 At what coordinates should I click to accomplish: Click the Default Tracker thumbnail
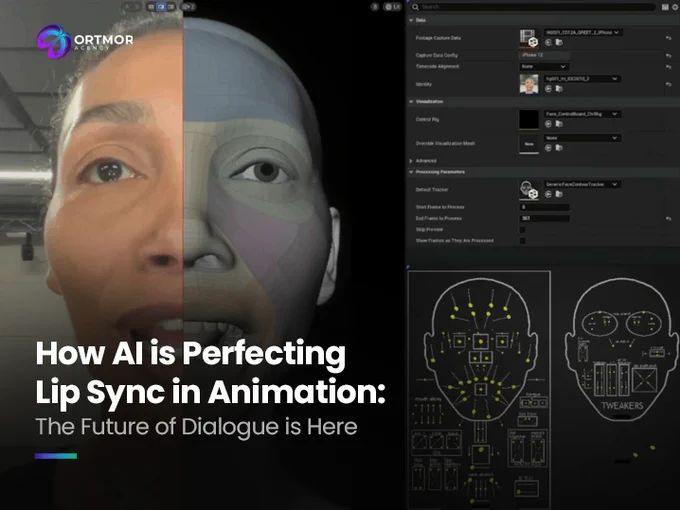coord(529,190)
